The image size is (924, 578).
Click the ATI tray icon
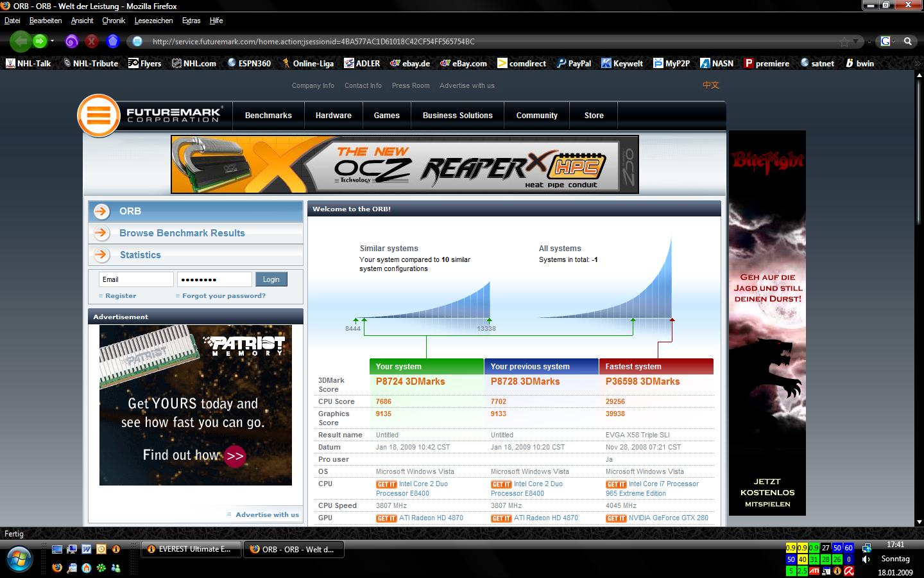[x=814, y=570]
